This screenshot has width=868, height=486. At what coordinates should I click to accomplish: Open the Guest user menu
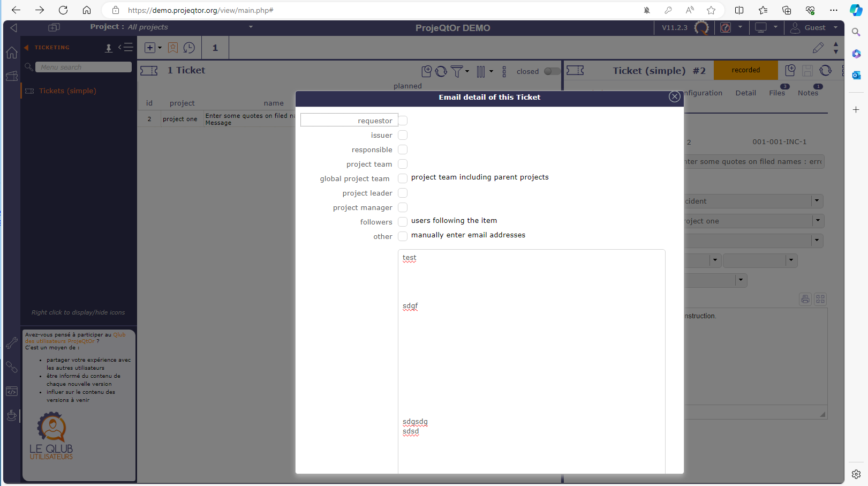pyautogui.click(x=814, y=27)
